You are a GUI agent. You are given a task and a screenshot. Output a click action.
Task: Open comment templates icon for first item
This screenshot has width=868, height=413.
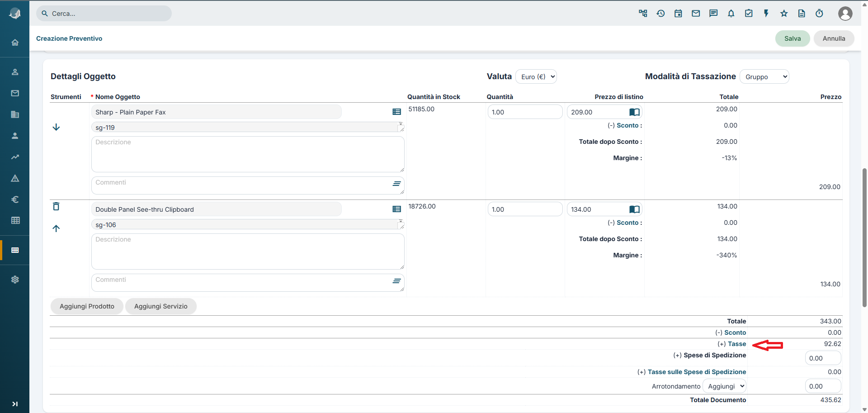(x=396, y=184)
